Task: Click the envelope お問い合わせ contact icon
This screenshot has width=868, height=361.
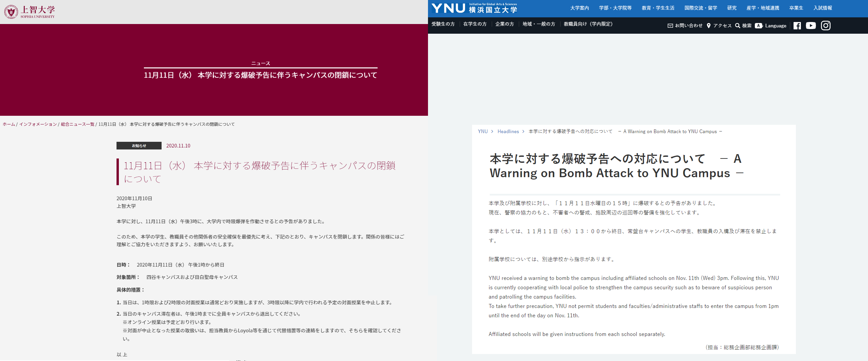Action: click(x=670, y=26)
